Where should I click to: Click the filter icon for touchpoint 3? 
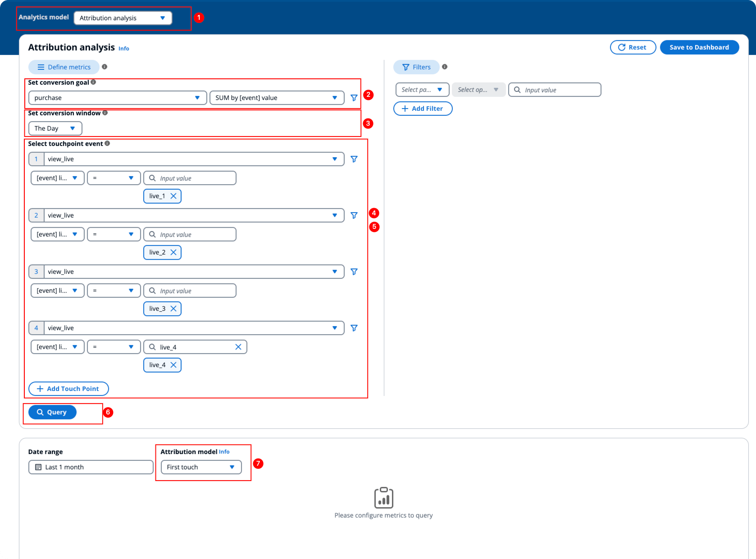point(354,272)
